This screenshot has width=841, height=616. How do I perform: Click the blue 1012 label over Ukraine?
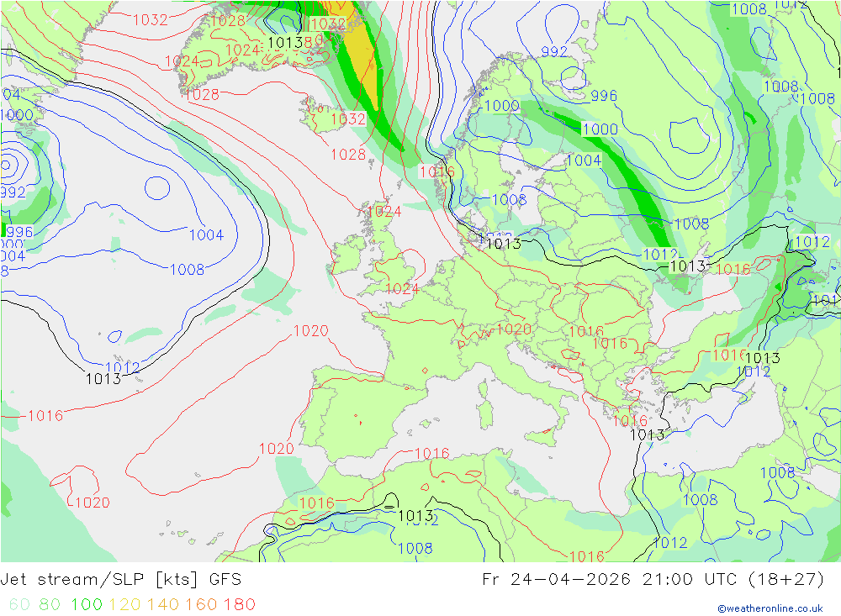(660, 254)
